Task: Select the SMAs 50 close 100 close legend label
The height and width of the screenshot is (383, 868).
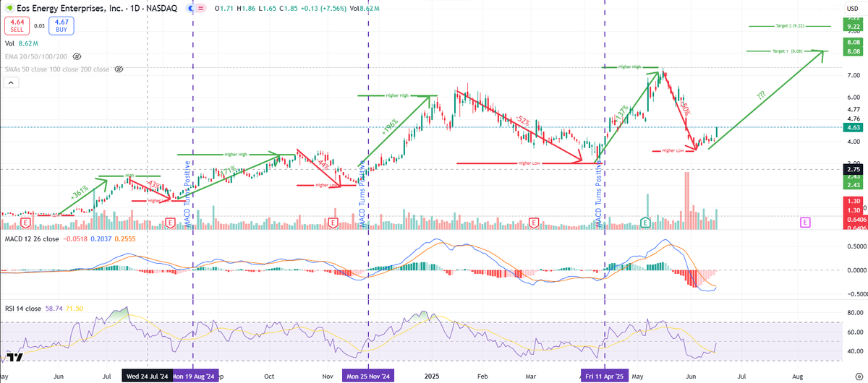Action: (56, 69)
